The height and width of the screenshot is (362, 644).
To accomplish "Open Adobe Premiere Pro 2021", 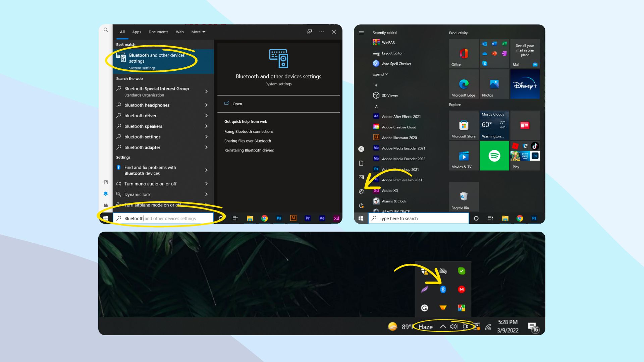I will [x=401, y=179].
